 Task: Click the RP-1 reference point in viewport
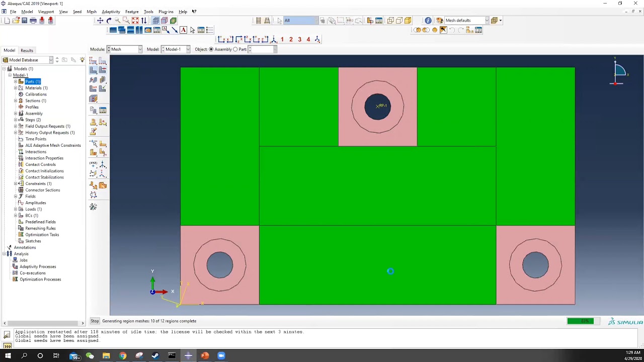click(377, 106)
